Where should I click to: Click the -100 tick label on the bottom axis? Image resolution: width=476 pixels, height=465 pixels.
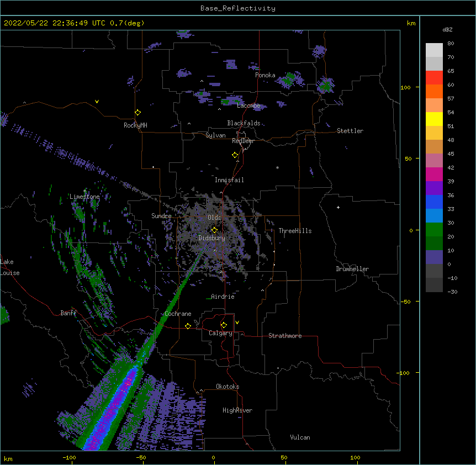(x=69, y=457)
